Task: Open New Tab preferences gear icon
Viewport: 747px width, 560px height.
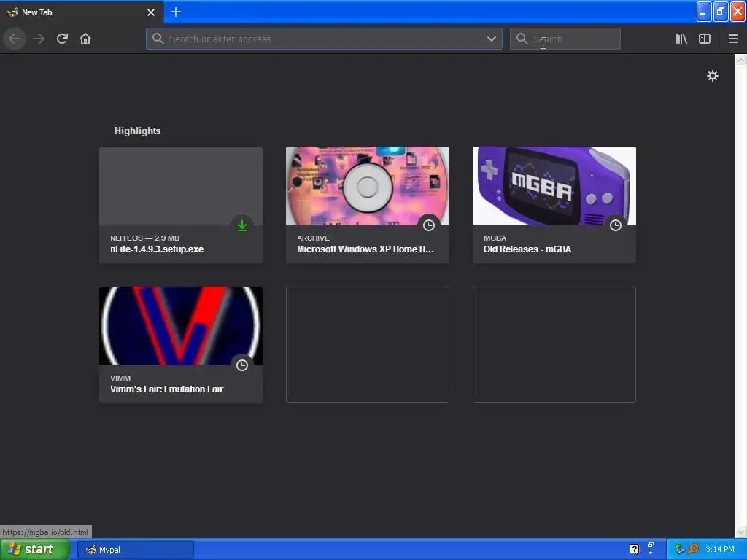Action: click(712, 76)
